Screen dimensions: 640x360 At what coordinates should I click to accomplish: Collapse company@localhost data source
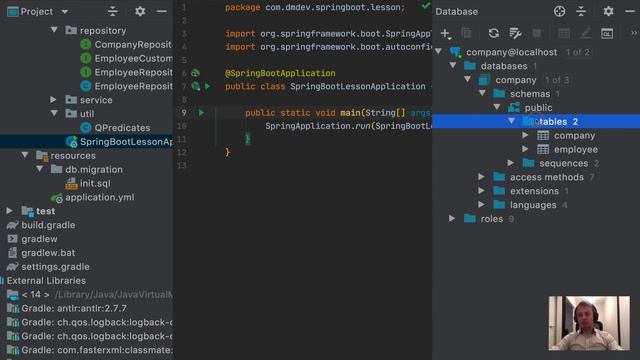click(439, 51)
